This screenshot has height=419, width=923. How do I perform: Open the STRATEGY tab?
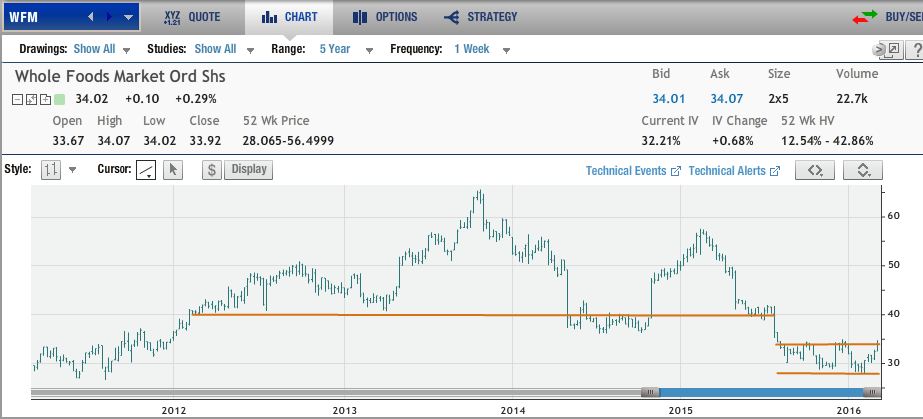[x=481, y=17]
